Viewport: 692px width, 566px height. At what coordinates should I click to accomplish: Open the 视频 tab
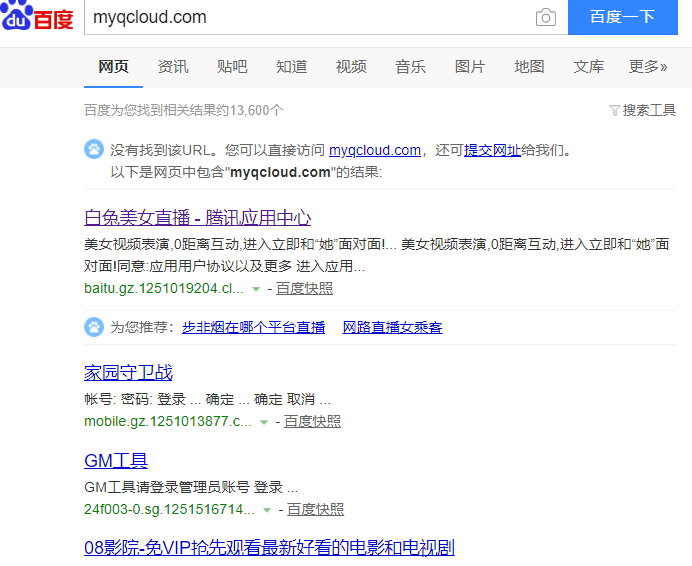pyautogui.click(x=351, y=67)
